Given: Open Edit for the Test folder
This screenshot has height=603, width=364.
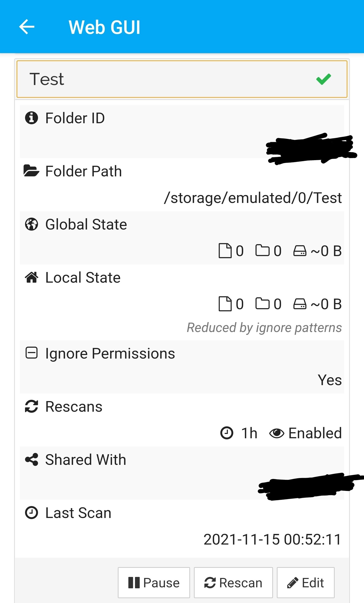Looking at the screenshot, I should click(x=306, y=583).
